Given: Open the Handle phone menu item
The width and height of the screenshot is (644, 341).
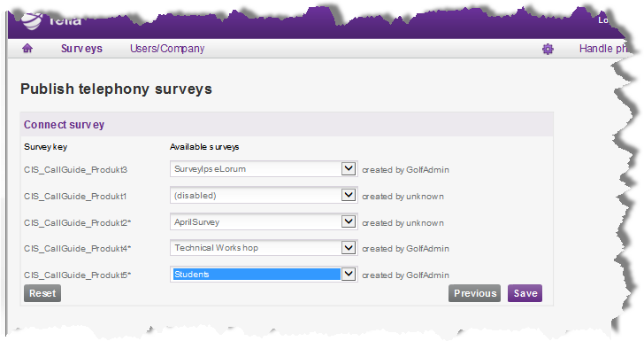Looking at the screenshot, I should tap(603, 49).
